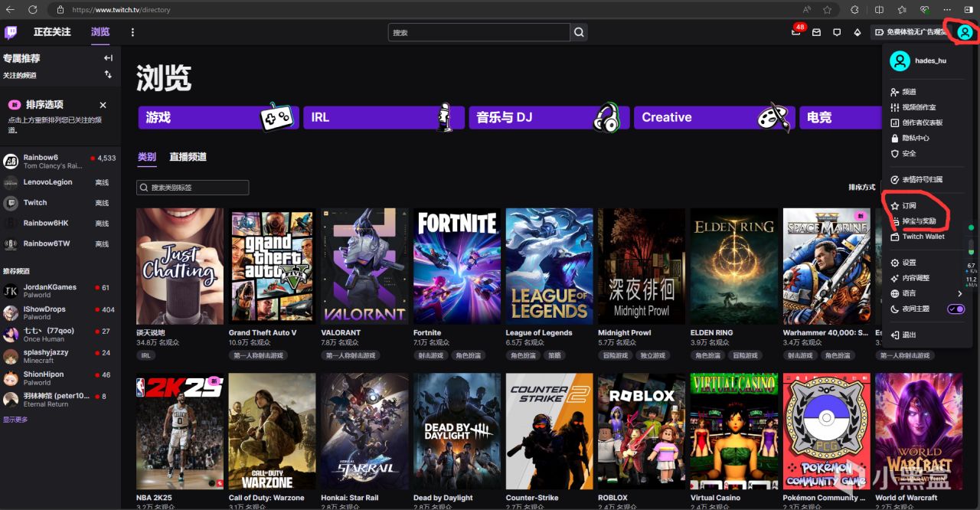Collapse the 专属推荐 sidebar with arrow icon
This screenshot has height=510, width=980.
point(108,58)
